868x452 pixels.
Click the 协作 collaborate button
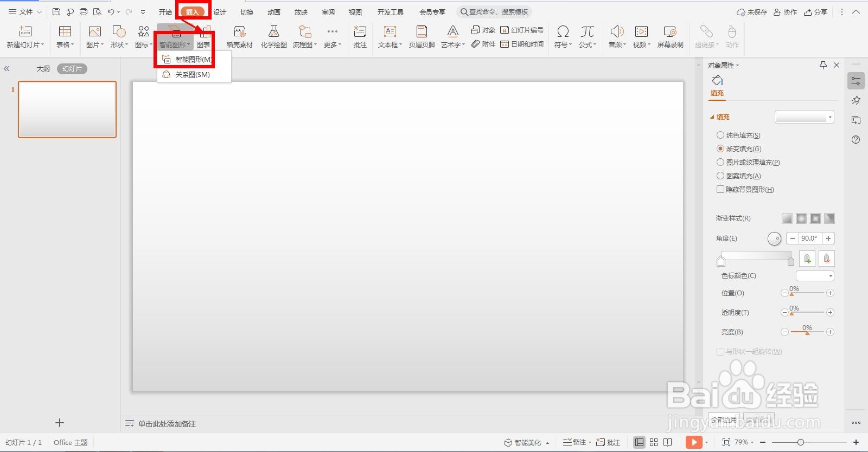(785, 12)
